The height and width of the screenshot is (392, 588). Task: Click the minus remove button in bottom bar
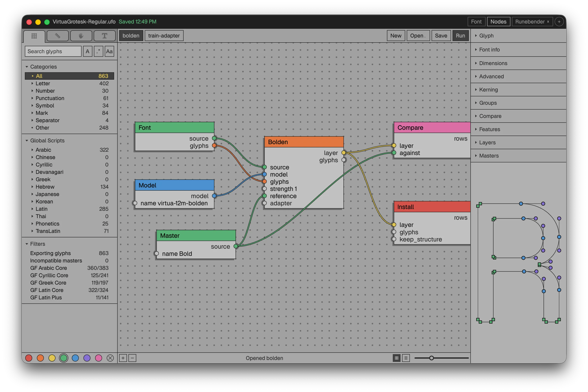point(132,358)
